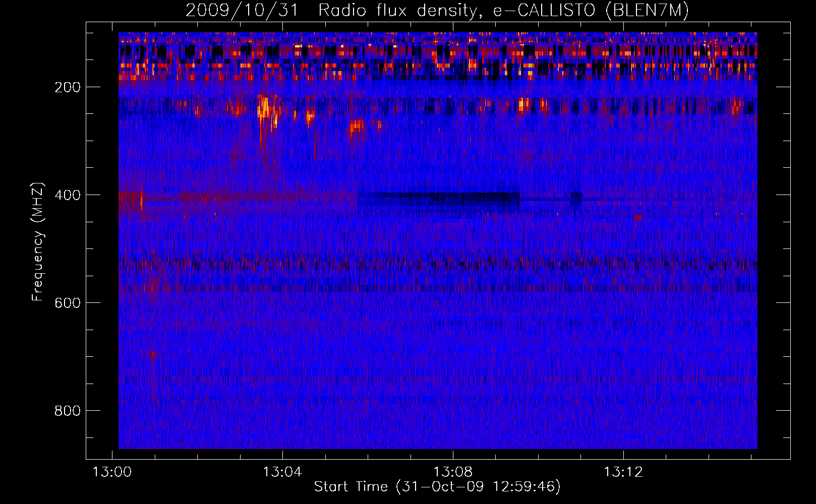Click the plot title "2009/10/31 Radio flux density, e-CALLISTO (BLEN7M)"
This screenshot has width=816, height=504.
pyautogui.click(x=437, y=11)
